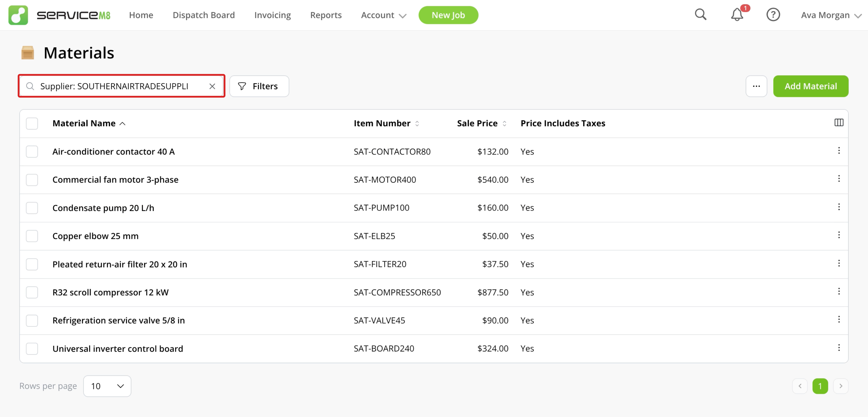The image size is (868, 417).
Task: Open row menu for R32 scroll compressor
Action: coord(839,291)
